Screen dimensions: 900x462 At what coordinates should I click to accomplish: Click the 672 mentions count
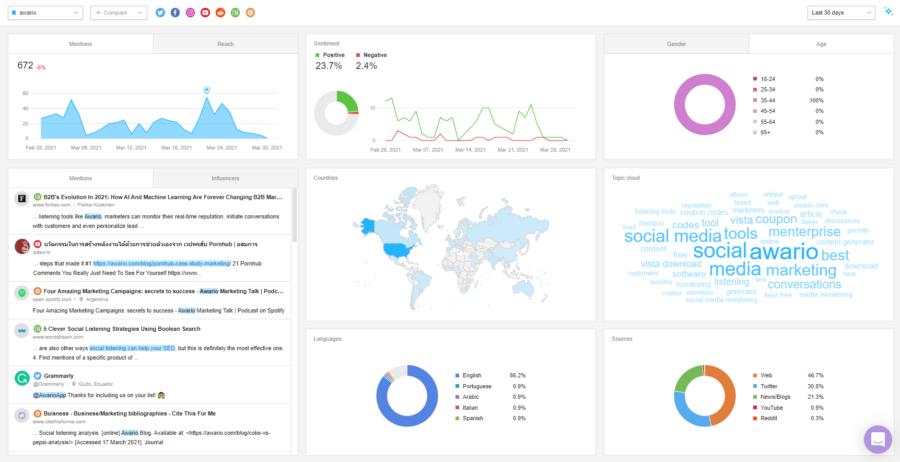pyautogui.click(x=25, y=65)
